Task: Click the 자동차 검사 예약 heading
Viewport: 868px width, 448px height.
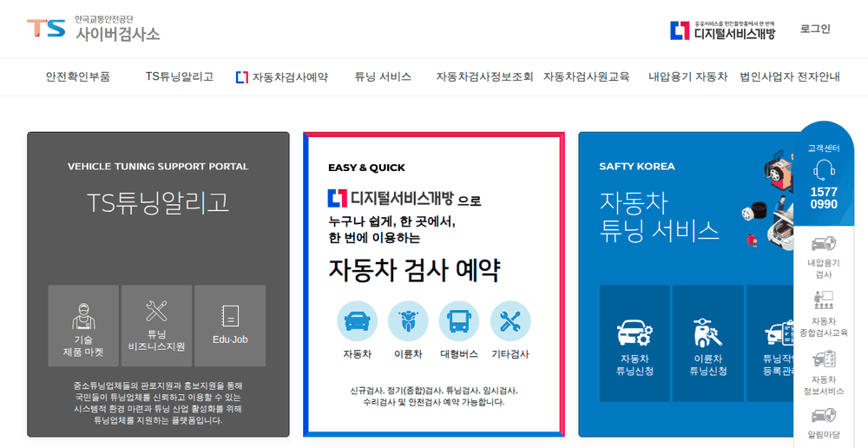Action: click(415, 270)
